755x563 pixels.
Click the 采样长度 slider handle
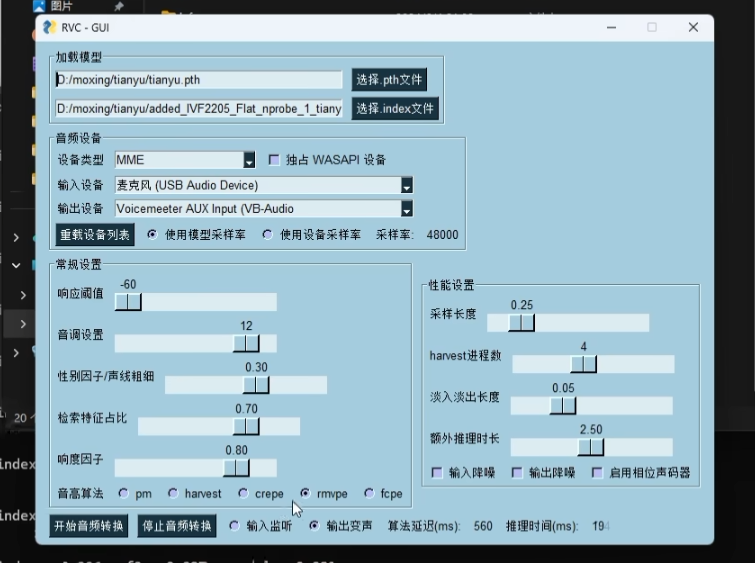[521, 323]
